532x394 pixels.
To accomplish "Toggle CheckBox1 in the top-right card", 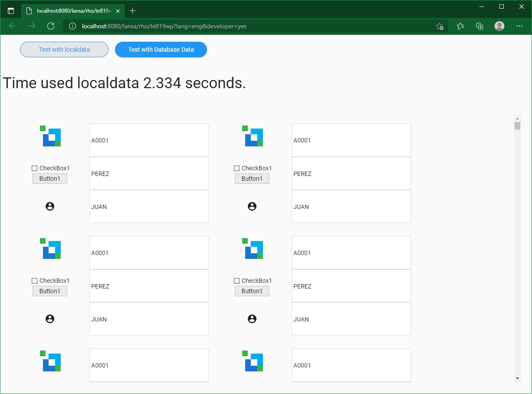I will [237, 168].
